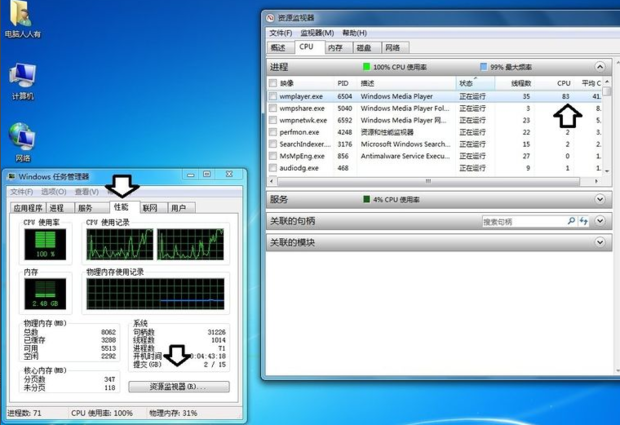Expand the 关联的模块 section
The width and height of the screenshot is (620, 425).
(x=599, y=242)
